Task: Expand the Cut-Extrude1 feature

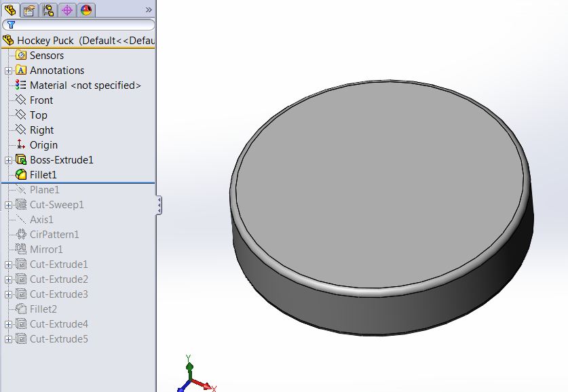Action: tap(8, 264)
